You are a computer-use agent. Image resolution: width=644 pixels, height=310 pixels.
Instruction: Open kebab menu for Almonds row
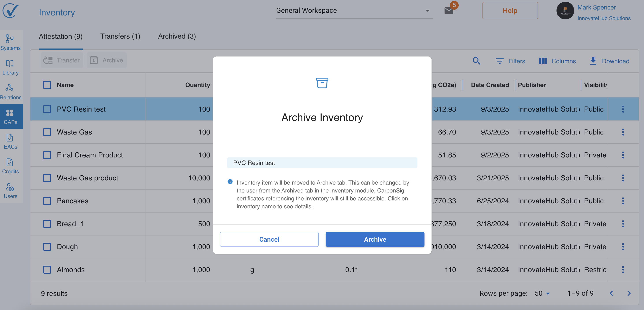click(x=623, y=269)
